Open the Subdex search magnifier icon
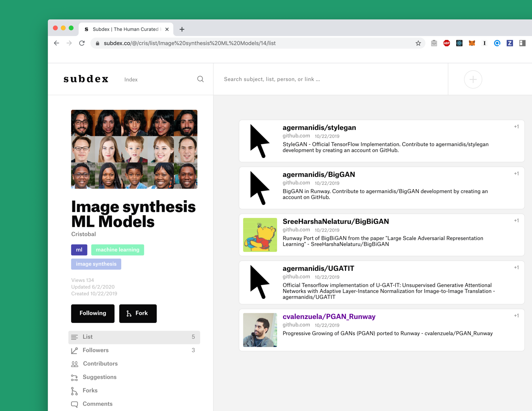 tap(200, 79)
